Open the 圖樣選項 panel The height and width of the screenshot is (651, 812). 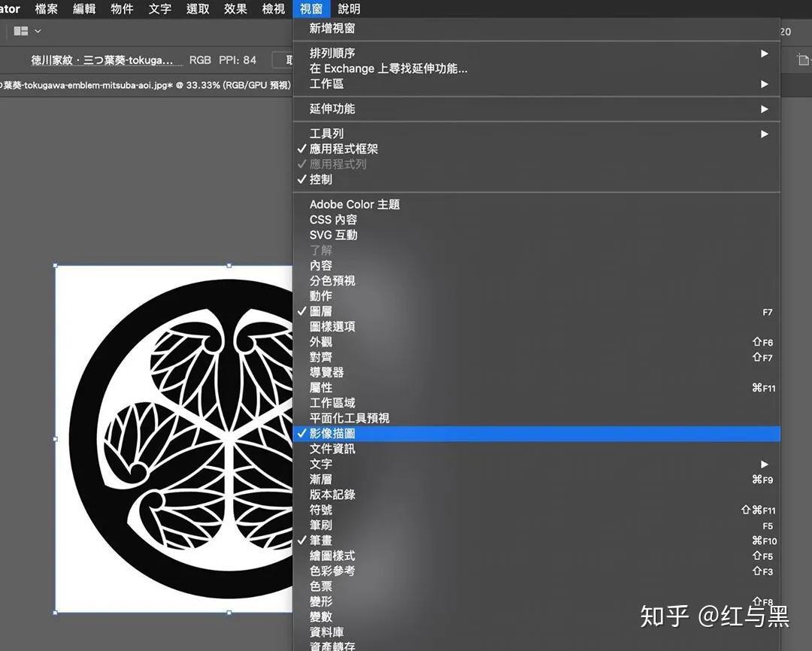[537, 327]
